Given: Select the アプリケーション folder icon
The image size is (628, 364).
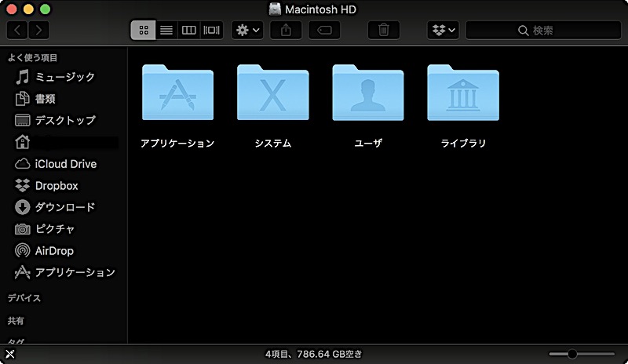Looking at the screenshot, I should point(178,93).
